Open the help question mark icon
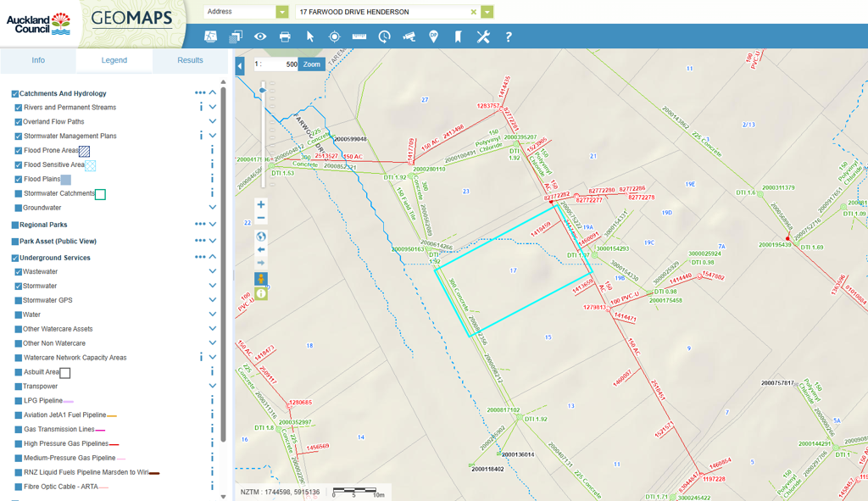 click(x=509, y=36)
